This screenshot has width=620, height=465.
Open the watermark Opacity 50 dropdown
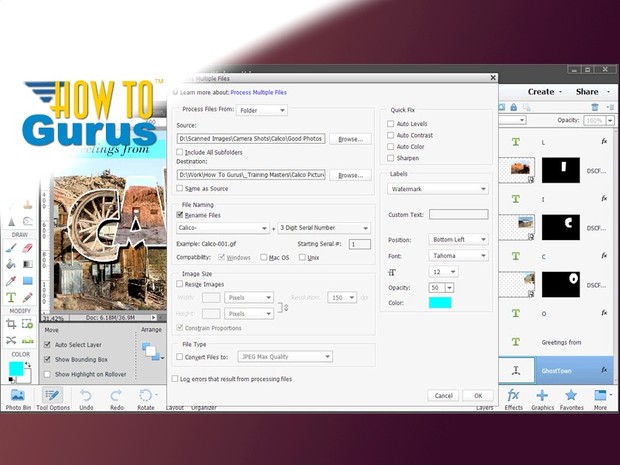pos(450,287)
